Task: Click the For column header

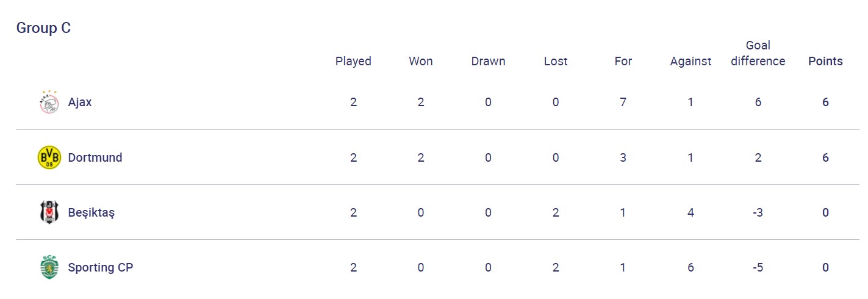Action: [623, 61]
